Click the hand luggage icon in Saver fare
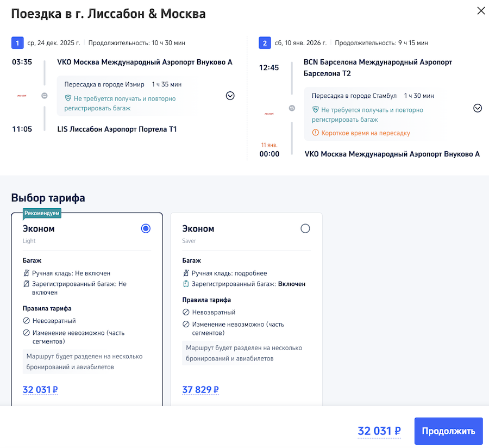The width and height of the screenshot is (489, 448). (186, 273)
